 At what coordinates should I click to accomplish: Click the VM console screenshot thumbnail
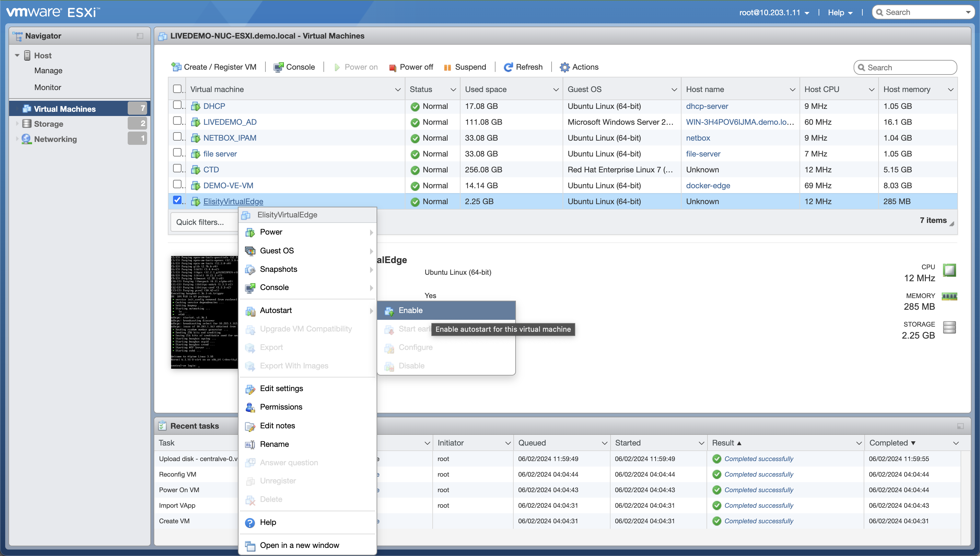click(x=204, y=312)
